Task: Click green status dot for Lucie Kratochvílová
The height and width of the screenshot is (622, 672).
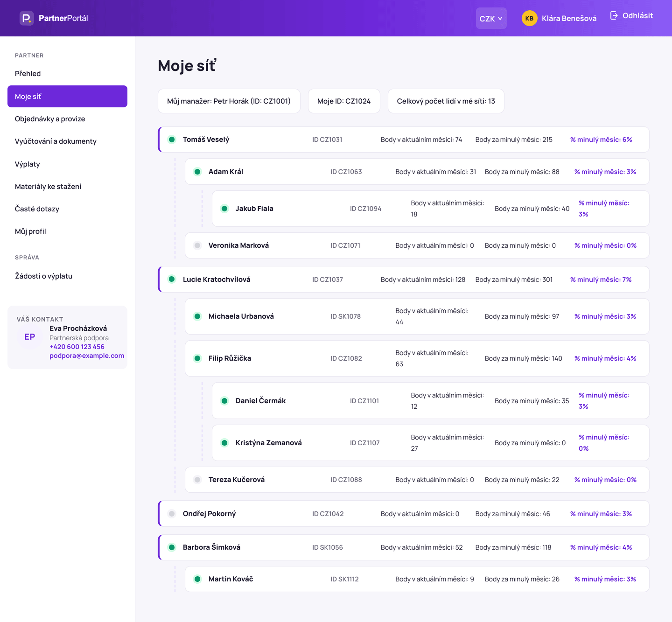Action: pos(172,280)
